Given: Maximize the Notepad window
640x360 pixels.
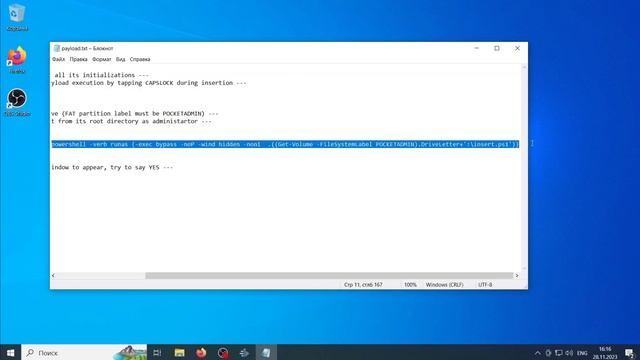Looking at the screenshot, I should coord(497,48).
